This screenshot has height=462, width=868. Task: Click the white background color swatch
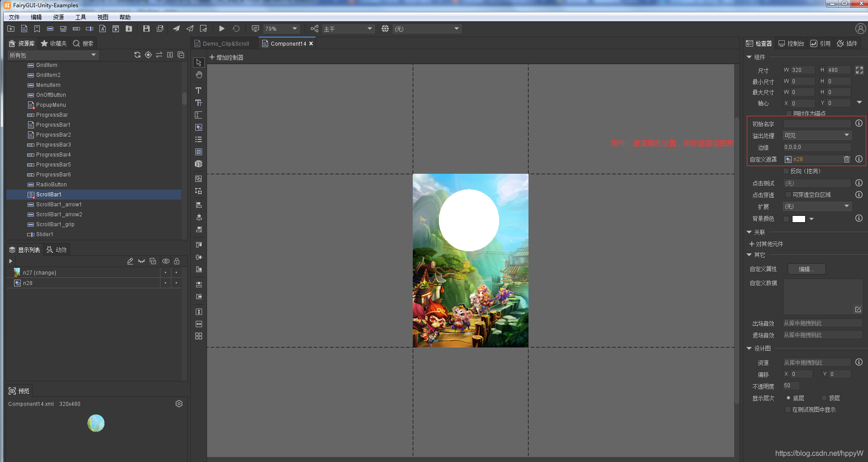click(799, 219)
